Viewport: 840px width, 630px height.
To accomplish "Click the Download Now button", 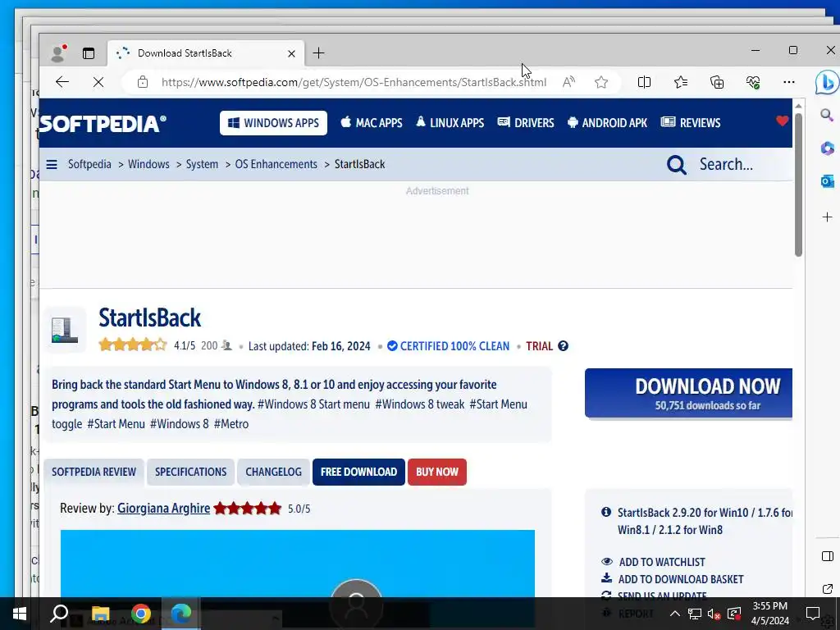I will [688, 393].
